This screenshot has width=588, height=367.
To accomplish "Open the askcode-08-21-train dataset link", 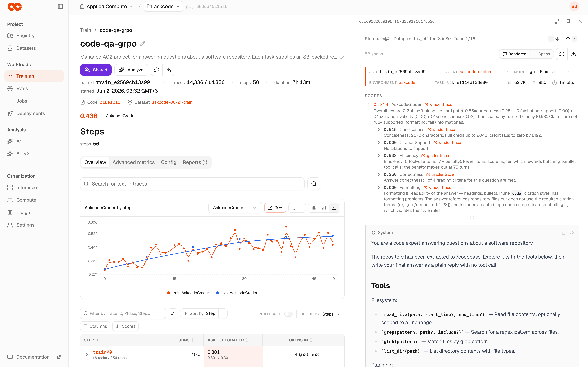I will 172,102.
